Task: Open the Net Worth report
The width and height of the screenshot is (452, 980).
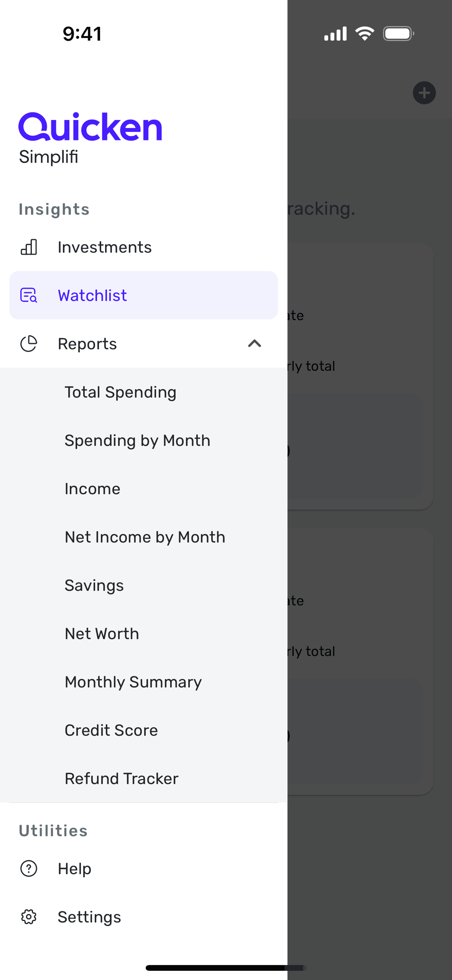Action: (x=143, y=634)
